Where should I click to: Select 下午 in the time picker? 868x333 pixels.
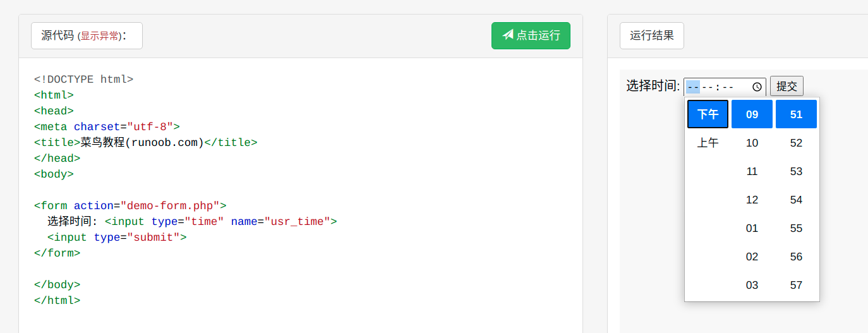708,114
